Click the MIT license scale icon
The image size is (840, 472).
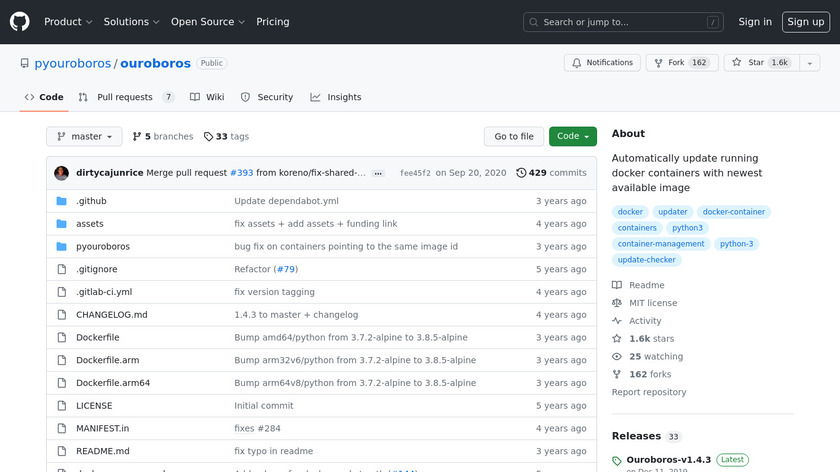[617, 303]
